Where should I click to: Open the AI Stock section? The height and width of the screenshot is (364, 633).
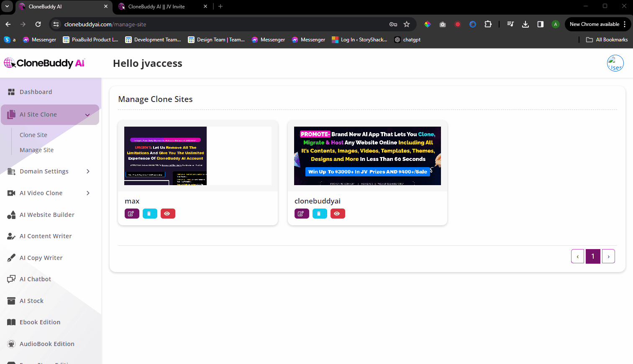[31, 300]
